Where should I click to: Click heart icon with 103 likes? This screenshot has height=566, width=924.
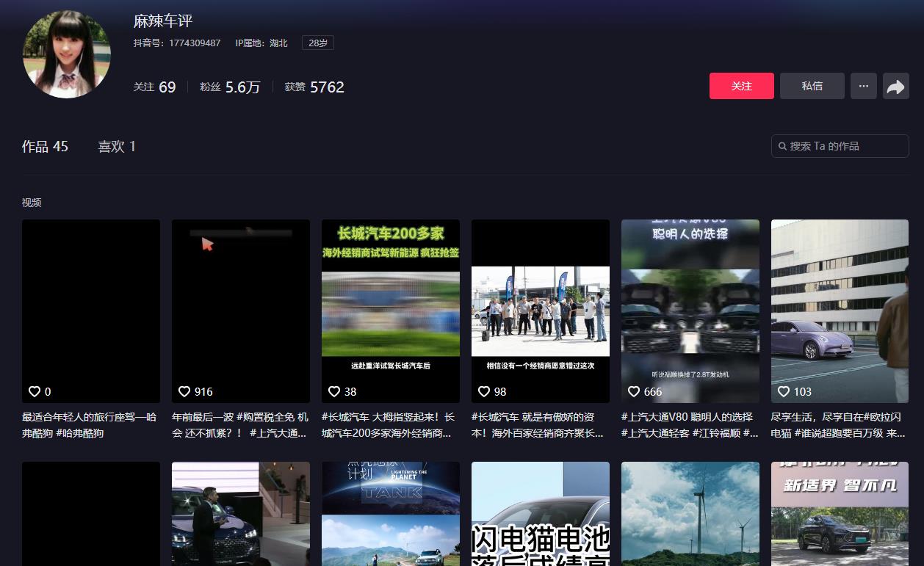pyautogui.click(x=784, y=391)
